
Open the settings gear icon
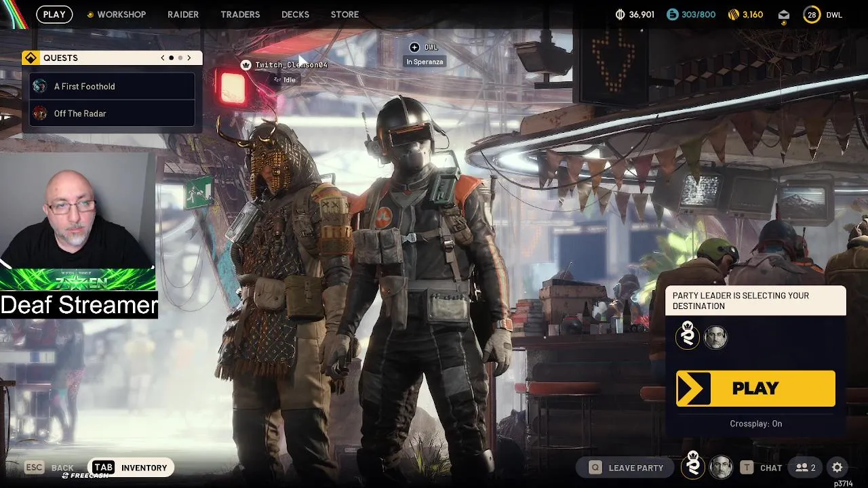837,468
